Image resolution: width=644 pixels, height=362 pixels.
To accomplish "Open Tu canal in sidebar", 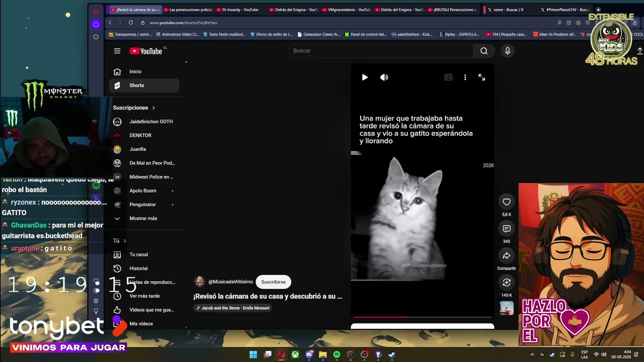I will (144, 254).
